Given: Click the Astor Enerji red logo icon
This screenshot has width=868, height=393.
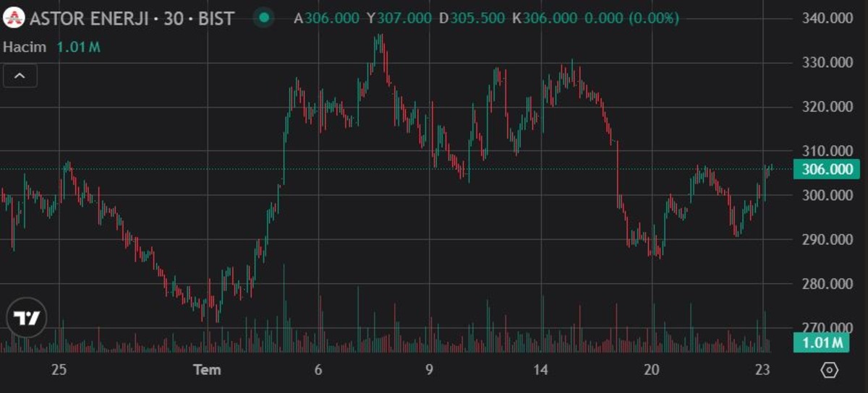Looking at the screenshot, I should point(14,17).
